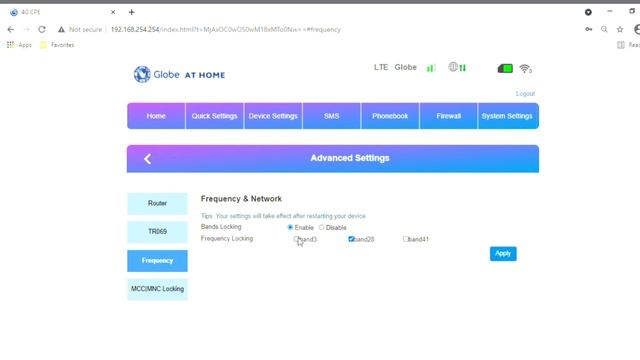
Task: Open Device Settings menu tab
Action: [273, 116]
